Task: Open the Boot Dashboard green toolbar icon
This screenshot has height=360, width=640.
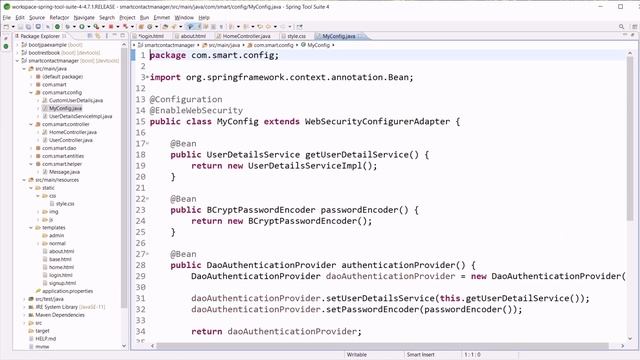Action: pos(58,27)
